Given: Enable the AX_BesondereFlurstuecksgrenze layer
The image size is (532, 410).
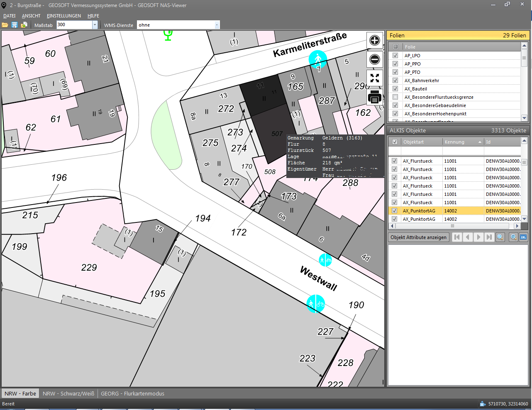Looking at the screenshot, I should [395, 97].
